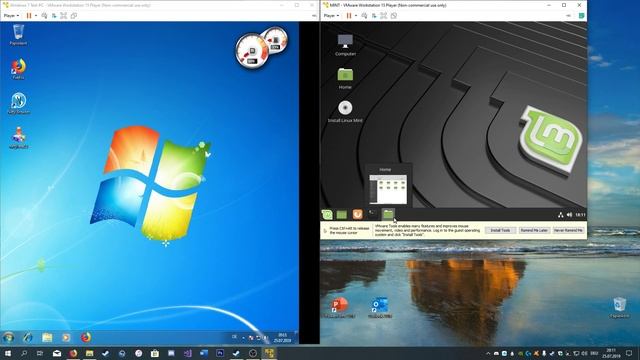The image size is (640, 360).
Task: Select Papierkorb on host desktop
Action: [620, 308]
